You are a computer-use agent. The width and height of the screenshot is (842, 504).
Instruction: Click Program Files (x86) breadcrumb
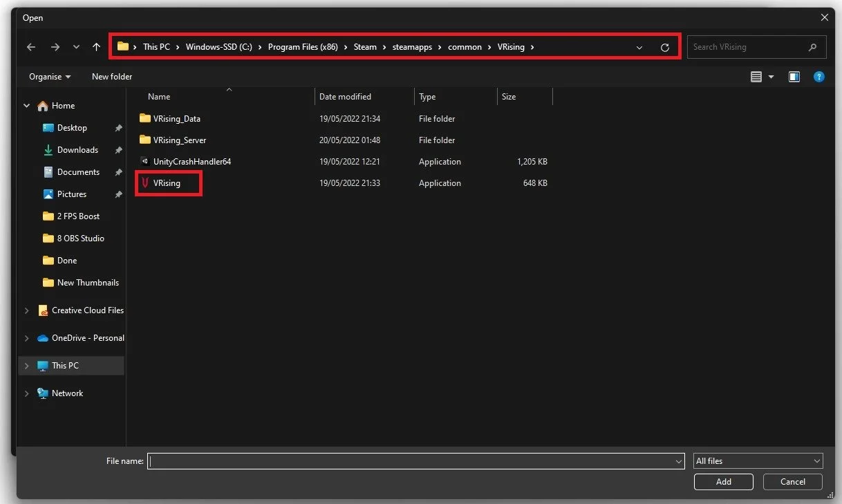pos(303,47)
